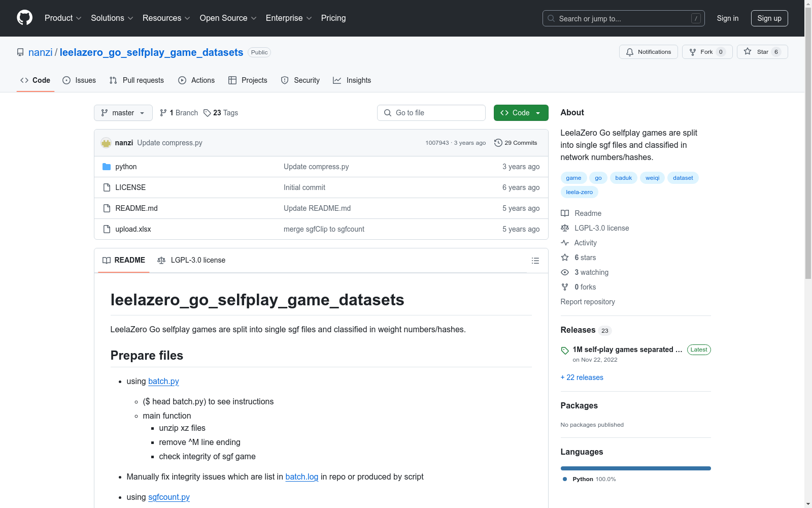
Task: Select the LGPL-3.0 license tab in README panel
Action: (x=191, y=260)
